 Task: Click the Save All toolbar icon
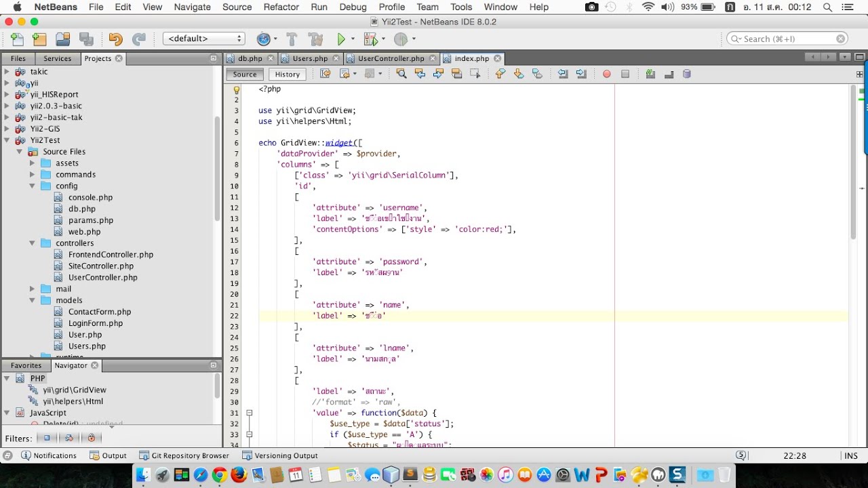pyautogui.click(x=86, y=39)
